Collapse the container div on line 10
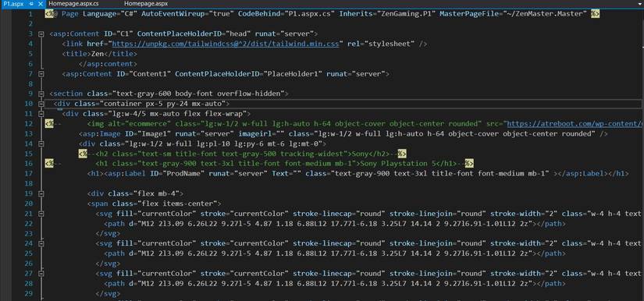 pos(41,104)
